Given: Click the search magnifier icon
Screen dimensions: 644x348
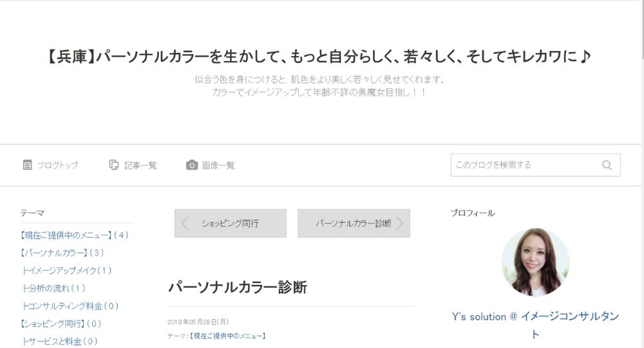Looking at the screenshot, I should click(x=607, y=165).
